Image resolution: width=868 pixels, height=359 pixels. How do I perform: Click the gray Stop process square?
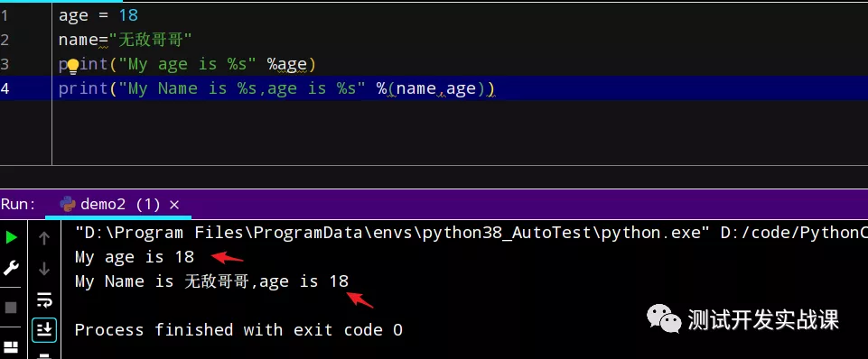11,307
